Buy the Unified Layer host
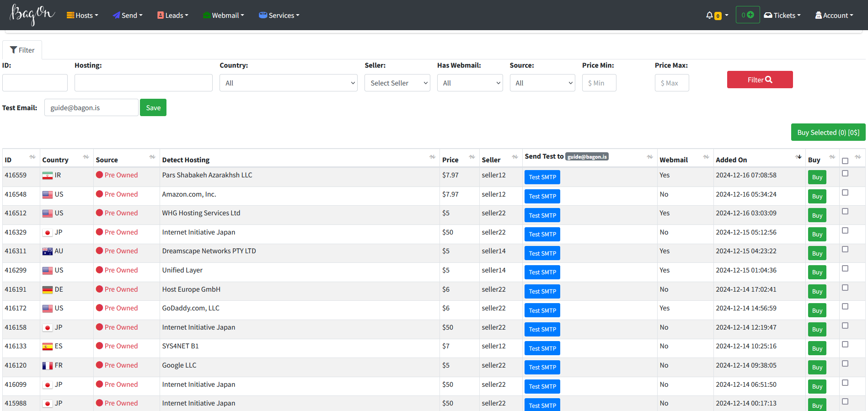Viewport: 868px width, 411px height. [x=817, y=272]
